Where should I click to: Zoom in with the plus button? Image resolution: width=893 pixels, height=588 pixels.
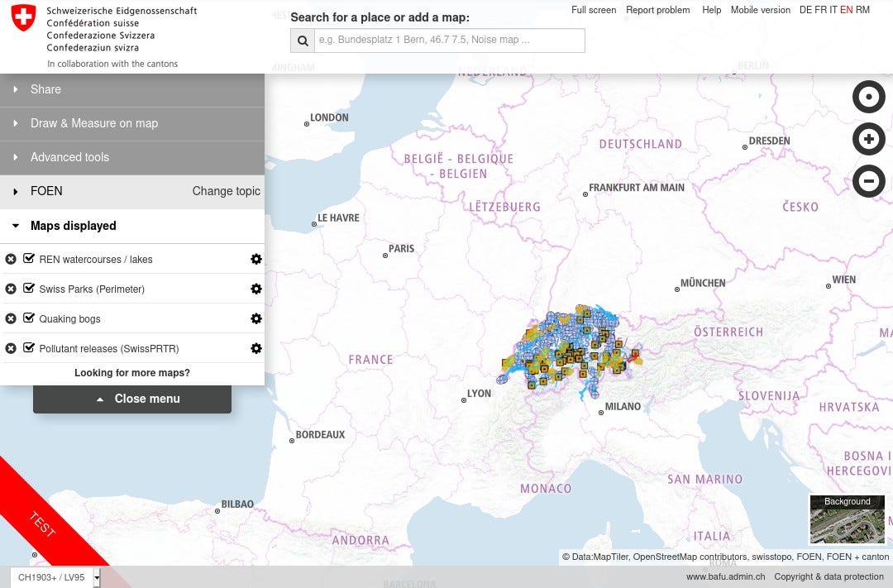click(x=868, y=139)
